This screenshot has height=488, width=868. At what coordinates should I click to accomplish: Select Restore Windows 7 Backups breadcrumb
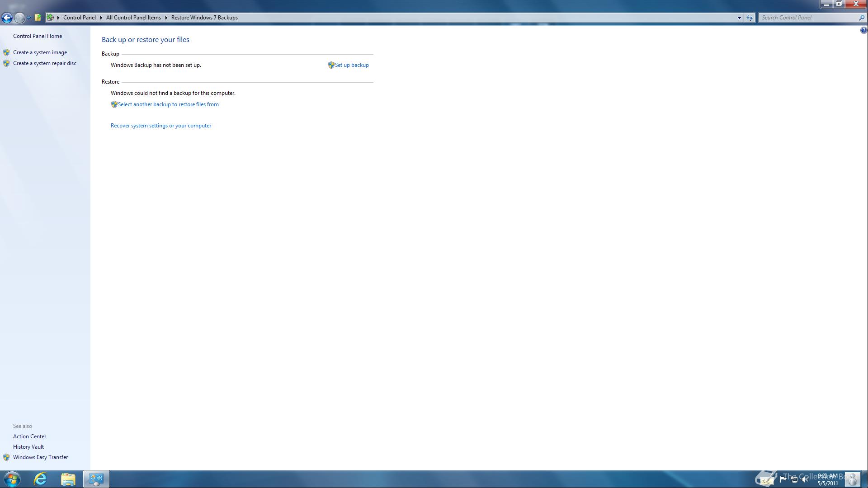coord(204,18)
